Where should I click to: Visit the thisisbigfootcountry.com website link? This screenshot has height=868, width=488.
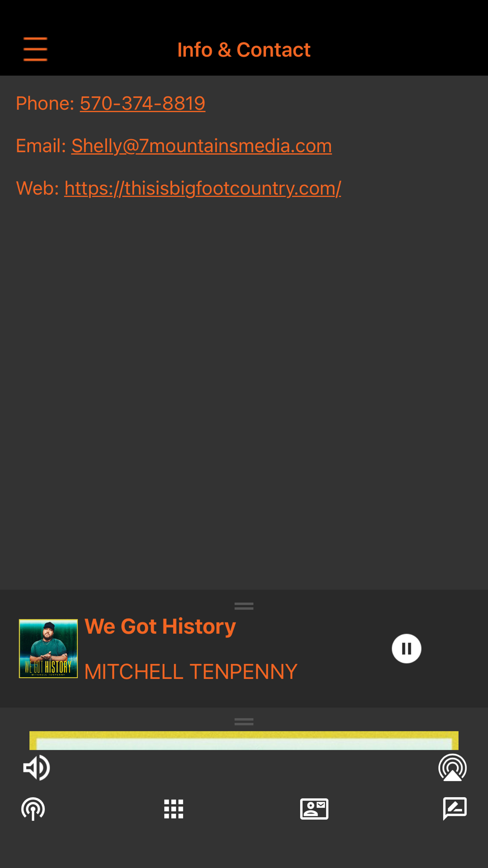tap(203, 188)
